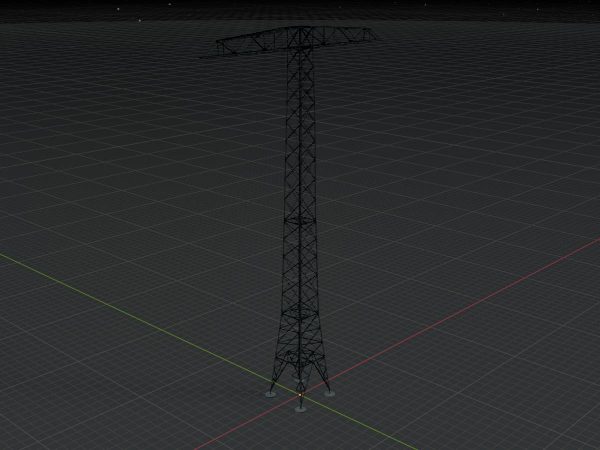Select the left concrete foot pad of pylon
Viewport: 600px width, 450px height.
pyautogui.click(x=270, y=393)
